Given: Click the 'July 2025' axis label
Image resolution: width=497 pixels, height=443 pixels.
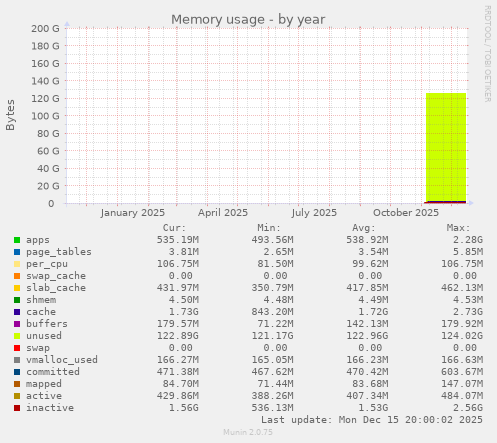Looking at the screenshot, I should coord(314,213).
